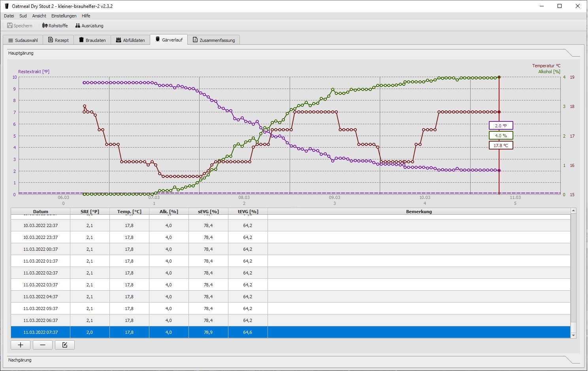Switch to the Sudauswahl tab

click(x=23, y=40)
